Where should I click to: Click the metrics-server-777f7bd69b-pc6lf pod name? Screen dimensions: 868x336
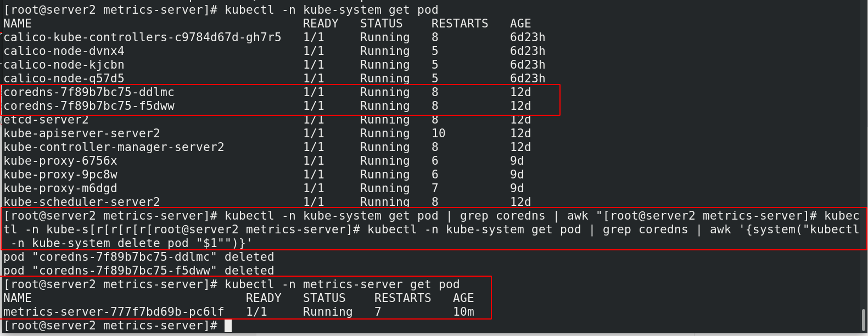[114, 312]
